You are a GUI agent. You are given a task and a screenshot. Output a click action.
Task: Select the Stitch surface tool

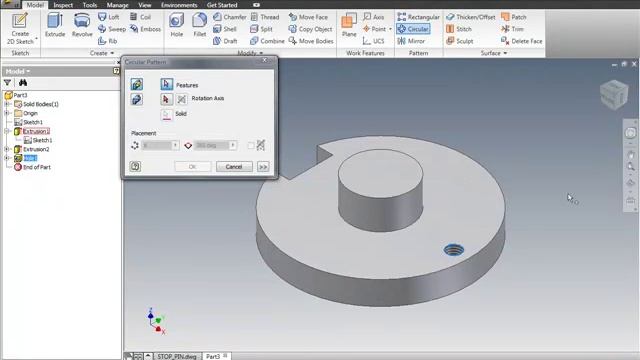click(x=459, y=29)
